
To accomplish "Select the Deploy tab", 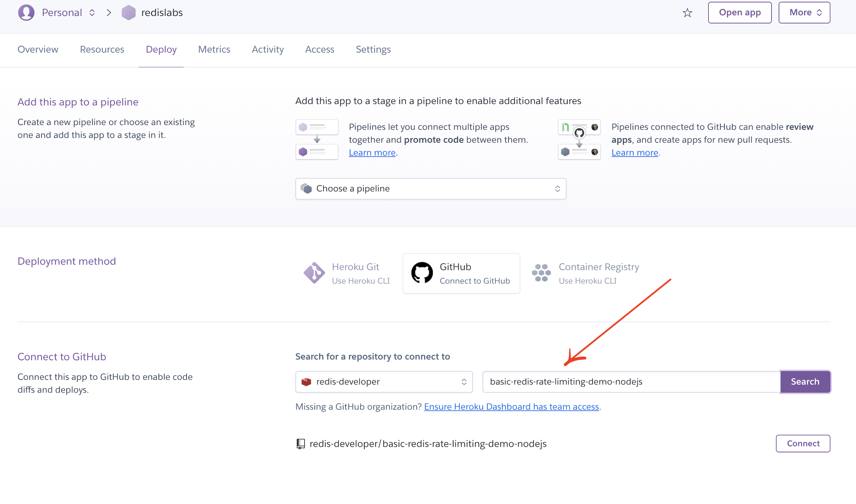I will tap(161, 49).
